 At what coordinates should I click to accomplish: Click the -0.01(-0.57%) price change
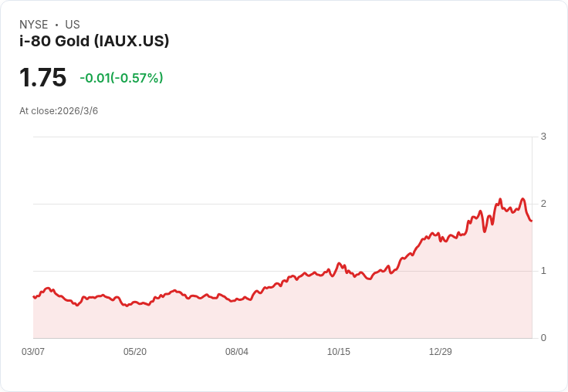pyautogui.click(x=121, y=78)
